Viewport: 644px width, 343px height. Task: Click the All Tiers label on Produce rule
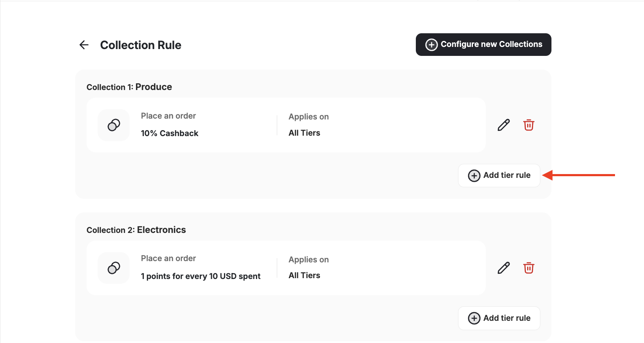pos(304,132)
